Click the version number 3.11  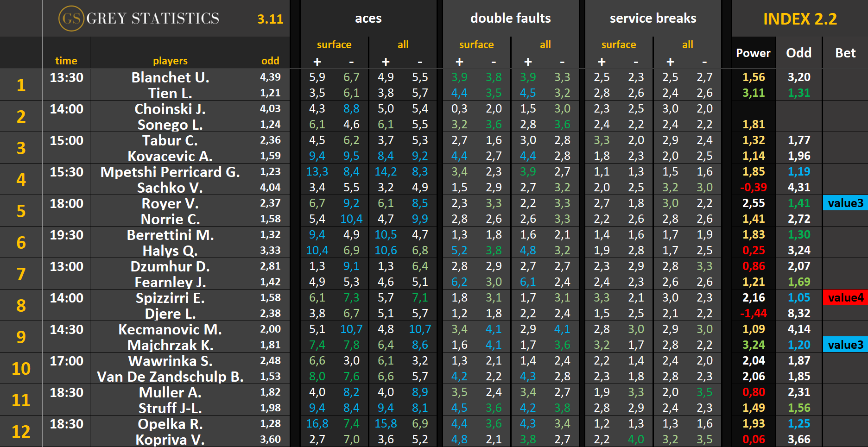[270, 19]
